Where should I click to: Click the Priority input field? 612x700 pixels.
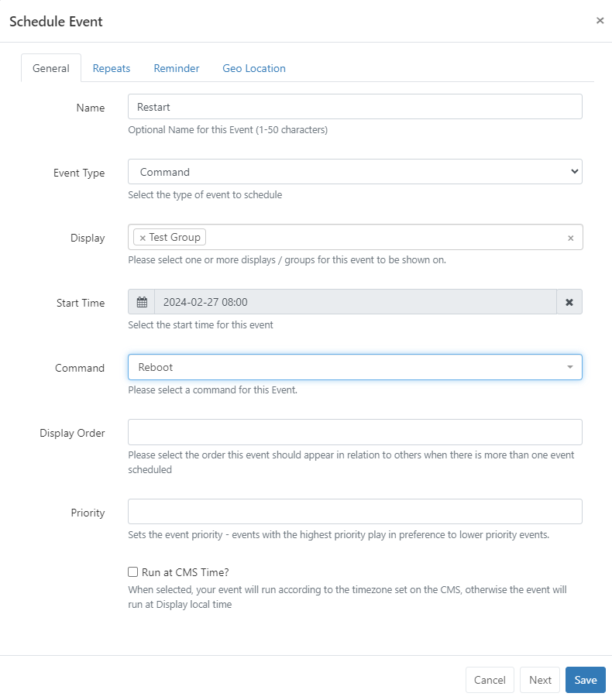pyautogui.click(x=355, y=512)
